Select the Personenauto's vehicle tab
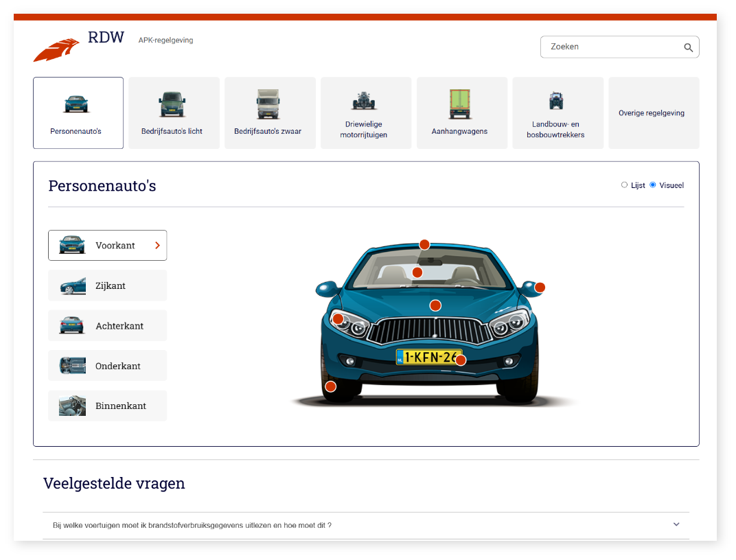 78,113
